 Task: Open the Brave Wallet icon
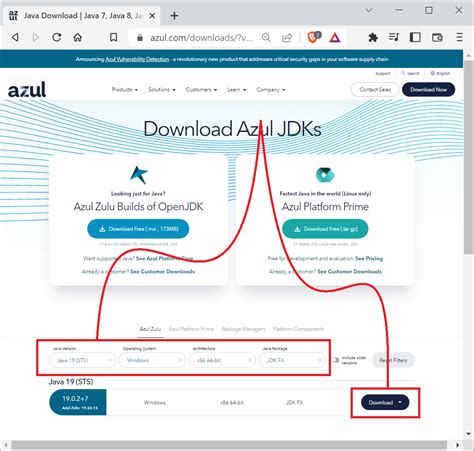(437, 37)
